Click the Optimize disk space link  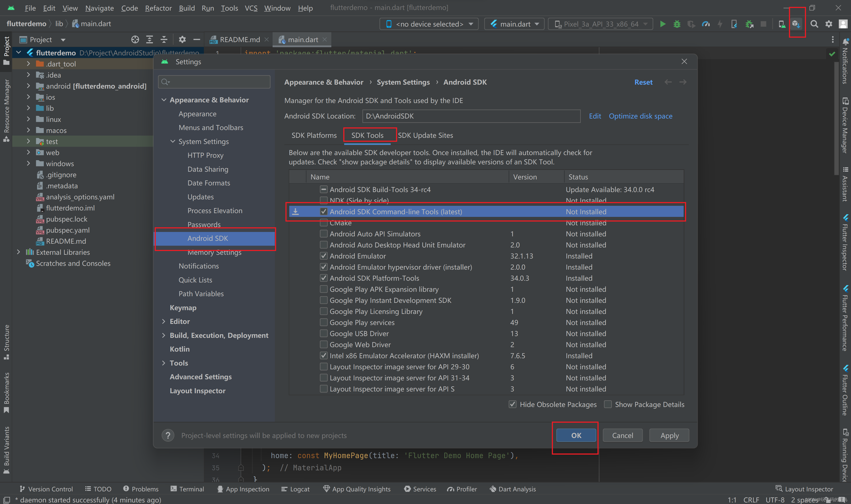(x=640, y=116)
